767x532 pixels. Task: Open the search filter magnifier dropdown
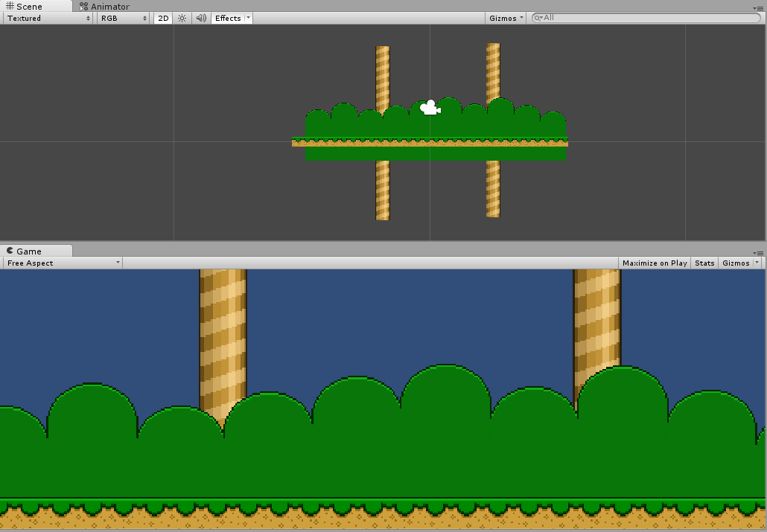click(x=538, y=18)
